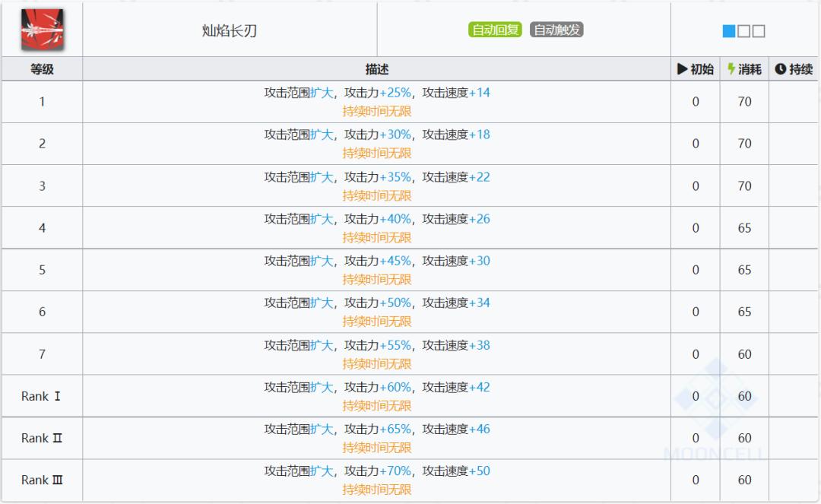Click the 描述 column header
The width and height of the screenshot is (821, 504).
(377, 69)
